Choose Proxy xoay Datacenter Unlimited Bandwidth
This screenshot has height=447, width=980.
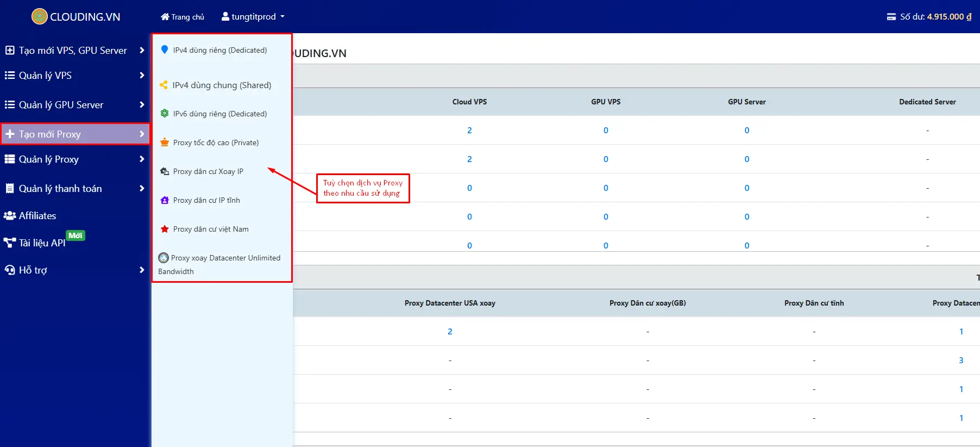(219, 264)
